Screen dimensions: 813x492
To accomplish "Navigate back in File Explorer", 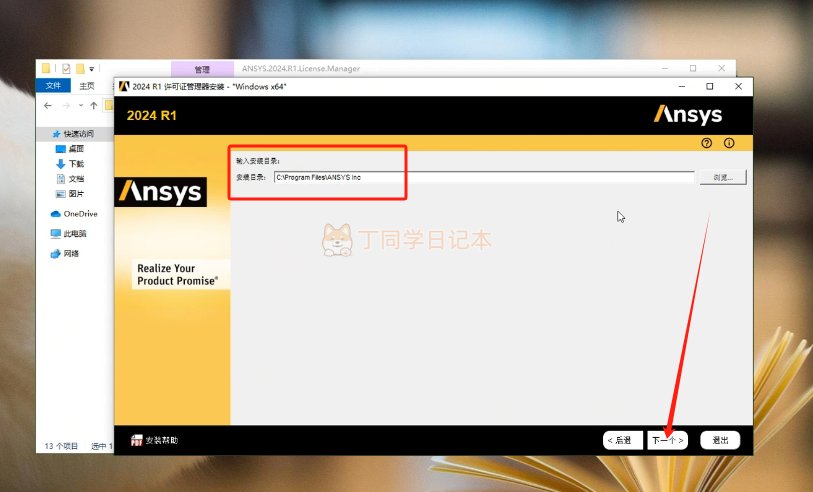I will [48, 105].
